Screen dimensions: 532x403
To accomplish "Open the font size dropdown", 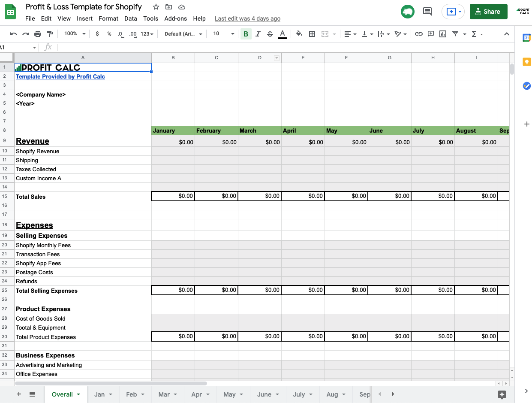I will (223, 34).
